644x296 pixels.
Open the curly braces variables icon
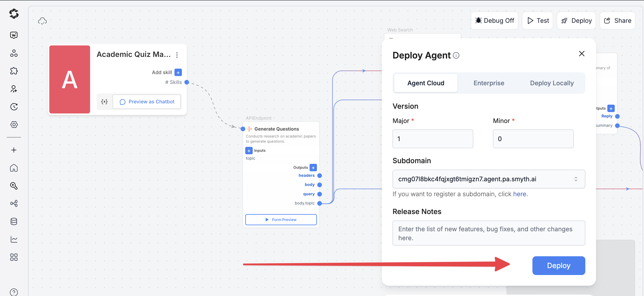coord(104,102)
